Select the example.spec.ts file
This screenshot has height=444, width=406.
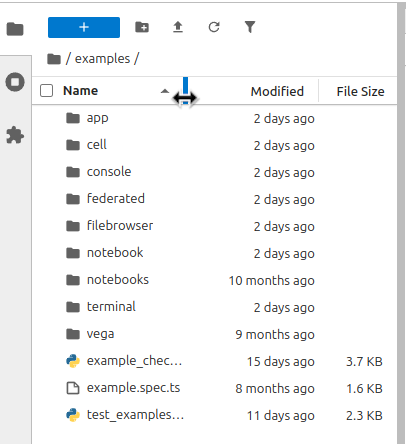pyautogui.click(x=215, y=388)
